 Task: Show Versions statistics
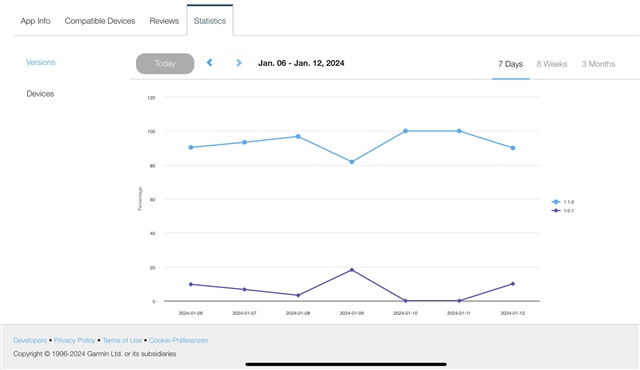point(40,62)
